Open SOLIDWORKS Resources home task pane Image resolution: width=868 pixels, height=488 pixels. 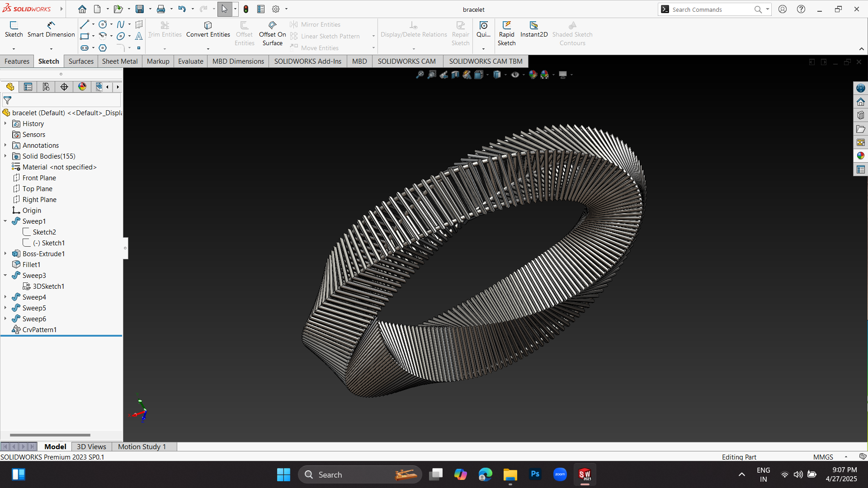tap(861, 102)
